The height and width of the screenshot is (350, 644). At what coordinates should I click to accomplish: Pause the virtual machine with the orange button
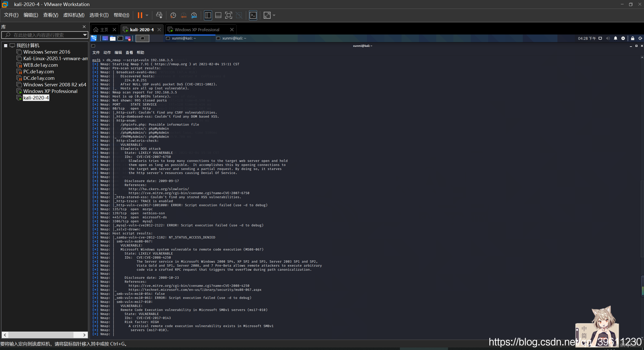pyautogui.click(x=140, y=15)
